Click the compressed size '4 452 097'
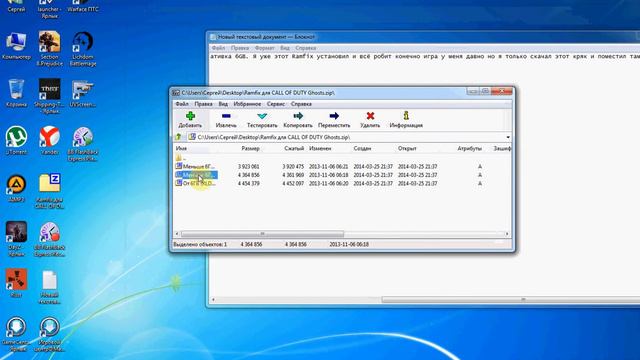The width and height of the screenshot is (640, 360). coord(293,184)
